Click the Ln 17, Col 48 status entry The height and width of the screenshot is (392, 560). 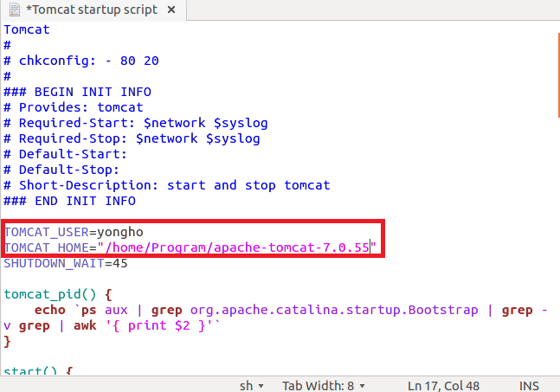pos(443,386)
